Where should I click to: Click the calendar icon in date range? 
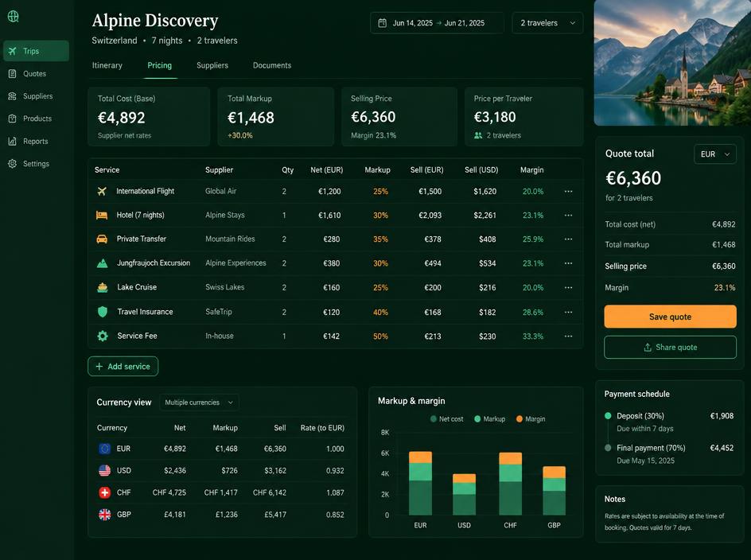382,23
